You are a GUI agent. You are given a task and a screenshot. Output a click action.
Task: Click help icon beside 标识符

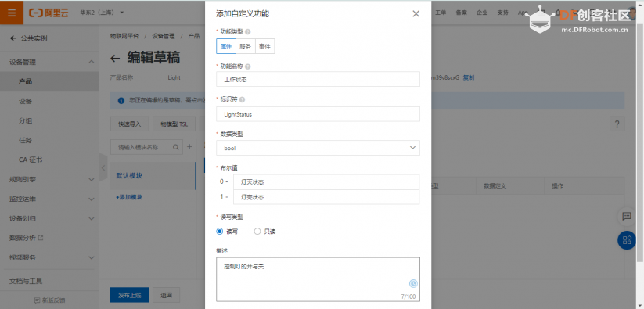243,99
